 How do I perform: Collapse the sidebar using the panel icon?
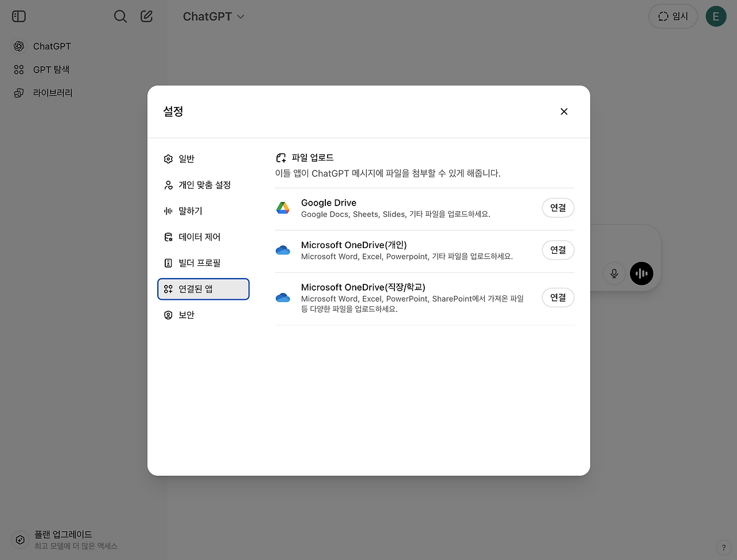(18, 16)
